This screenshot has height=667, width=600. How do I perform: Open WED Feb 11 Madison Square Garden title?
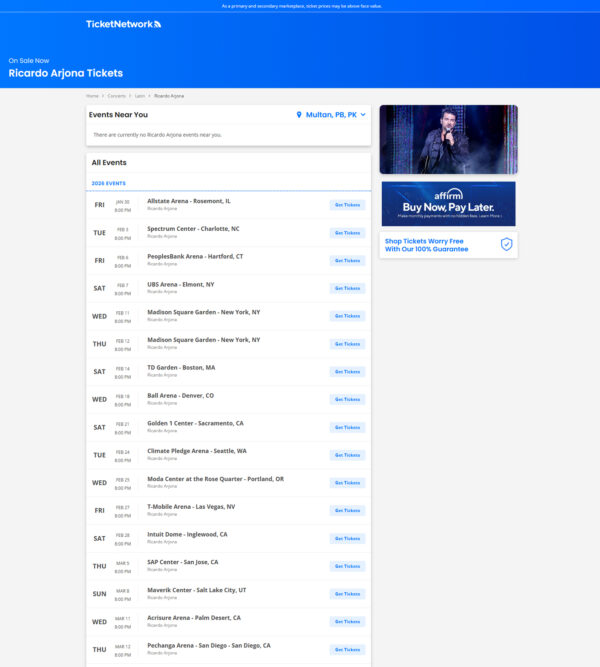pos(203,312)
